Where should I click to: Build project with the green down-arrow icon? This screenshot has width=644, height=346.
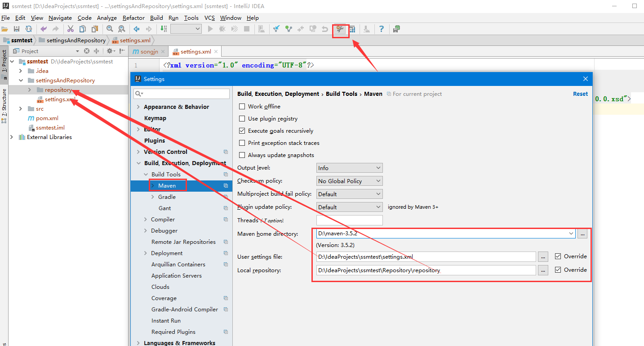point(164,29)
